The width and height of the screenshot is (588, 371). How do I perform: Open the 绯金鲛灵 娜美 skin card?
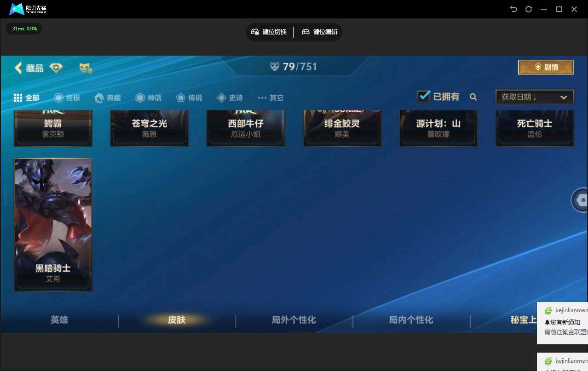(x=342, y=128)
